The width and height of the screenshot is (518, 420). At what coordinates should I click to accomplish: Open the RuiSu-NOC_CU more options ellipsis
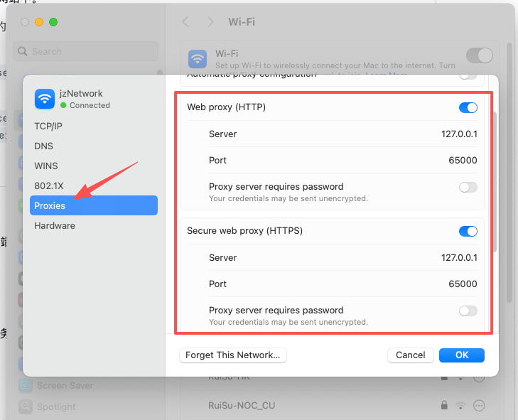tap(479, 405)
